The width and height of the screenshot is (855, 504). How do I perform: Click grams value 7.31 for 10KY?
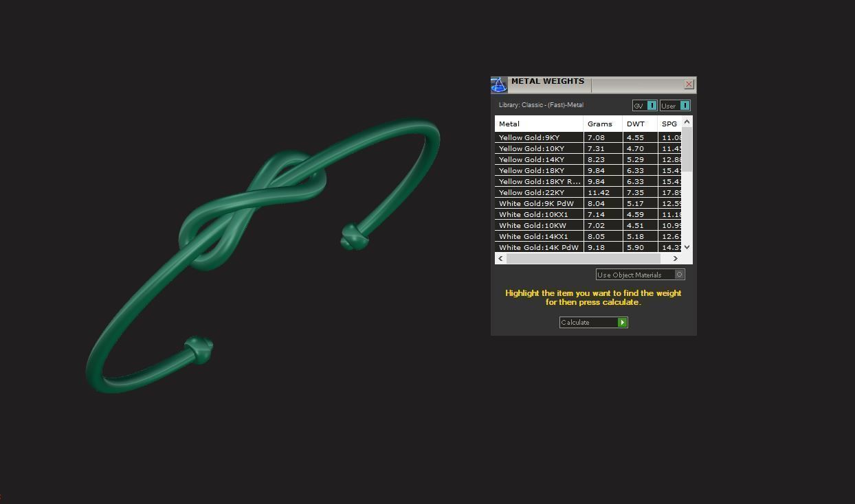(596, 148)
